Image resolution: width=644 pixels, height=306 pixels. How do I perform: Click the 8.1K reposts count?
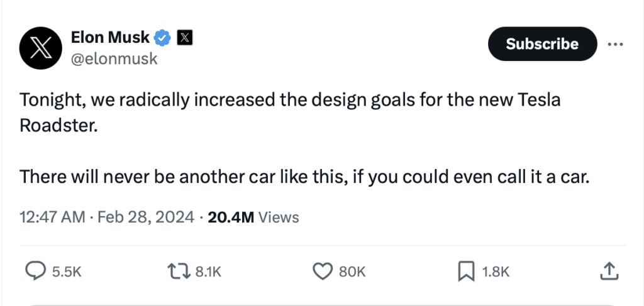coord(209,271)
